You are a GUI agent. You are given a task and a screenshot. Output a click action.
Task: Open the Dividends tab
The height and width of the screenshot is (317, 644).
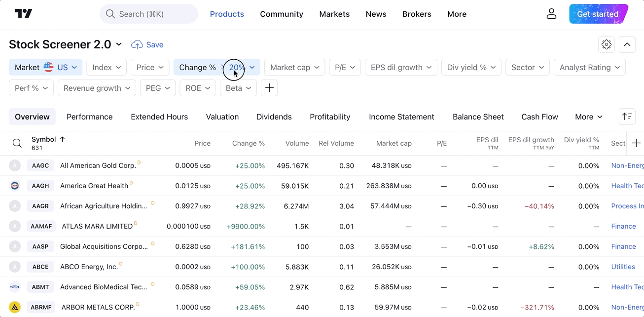274,117
